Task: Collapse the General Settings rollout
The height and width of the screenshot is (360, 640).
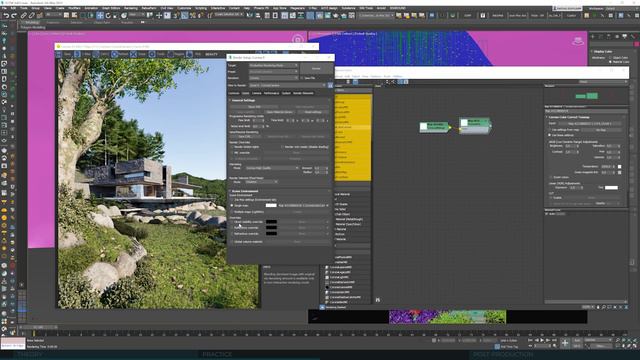Action: 244,100
